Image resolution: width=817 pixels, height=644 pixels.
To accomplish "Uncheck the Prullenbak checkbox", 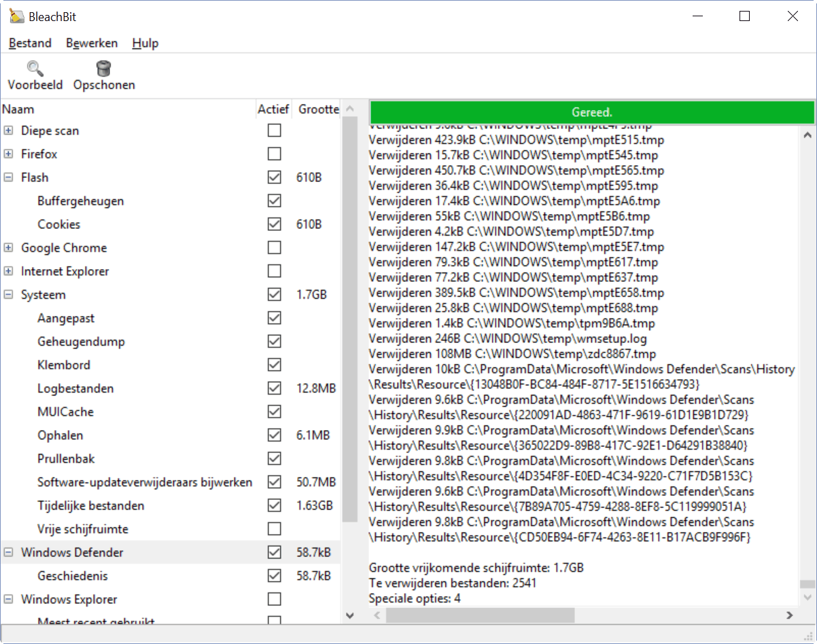I will [274, 459].
